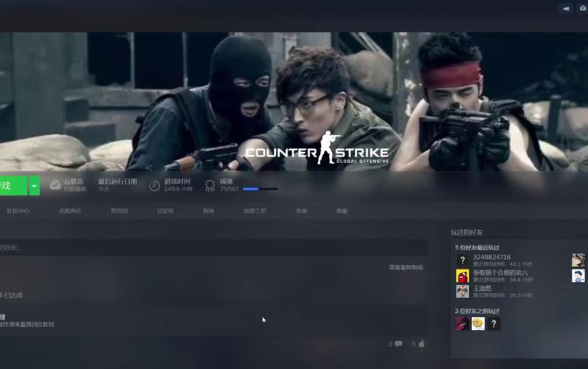Click the yellow emoji avatar under previously played friends
588x369 pixels.
click(x=478, y=324)
